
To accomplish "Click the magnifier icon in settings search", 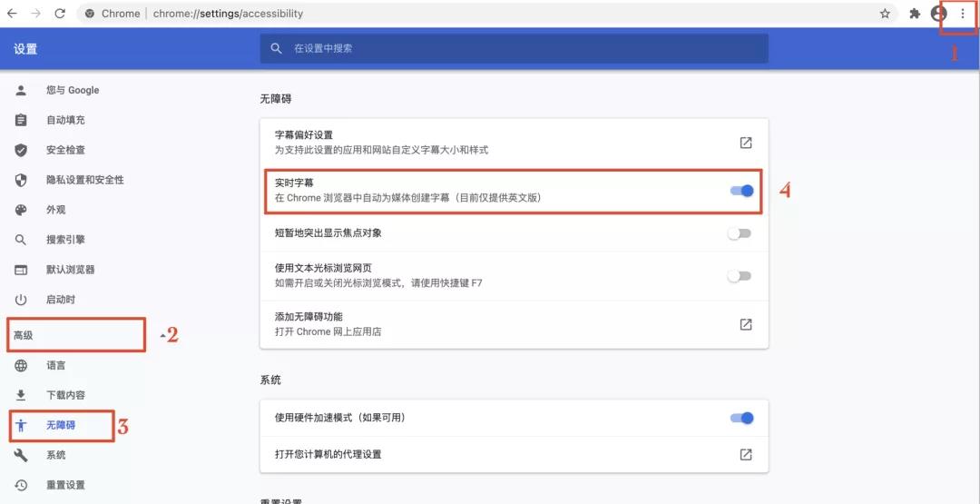I will click(276, 48).
